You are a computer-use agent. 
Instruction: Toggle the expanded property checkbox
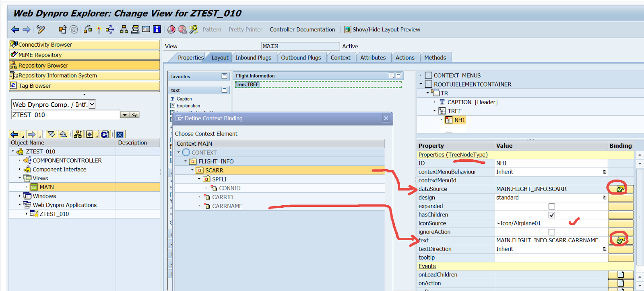[551, 206]
